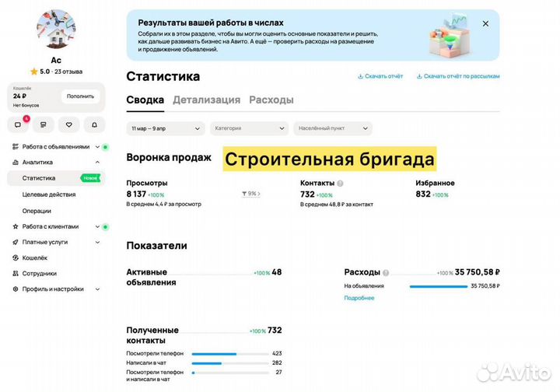Switch to the Сводка tab
Screen dimensions: 560x392
click(x=145, y=100)
